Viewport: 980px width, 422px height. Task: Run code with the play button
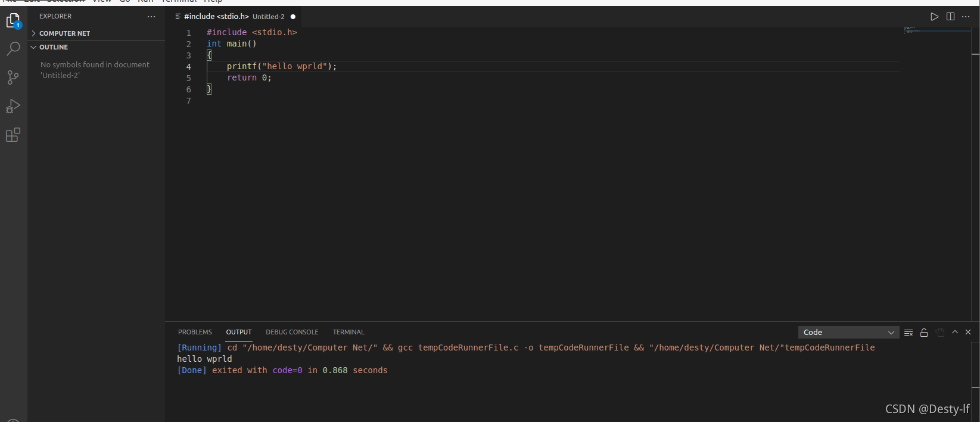(935, 17)
